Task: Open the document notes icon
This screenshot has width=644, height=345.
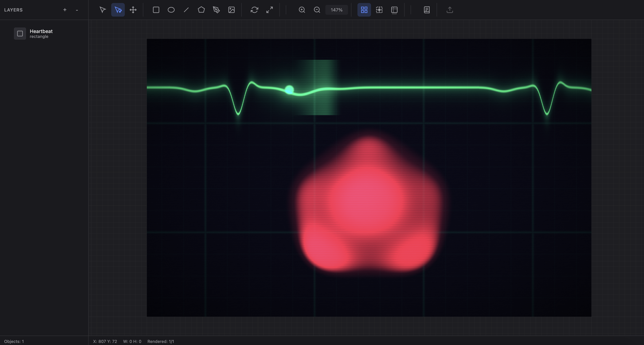Action: [x=427, y=10]
